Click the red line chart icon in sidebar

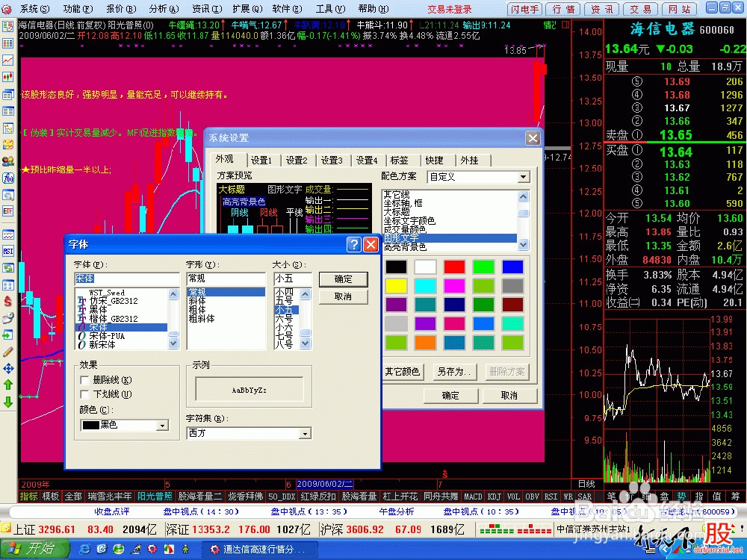pos(7,60)
